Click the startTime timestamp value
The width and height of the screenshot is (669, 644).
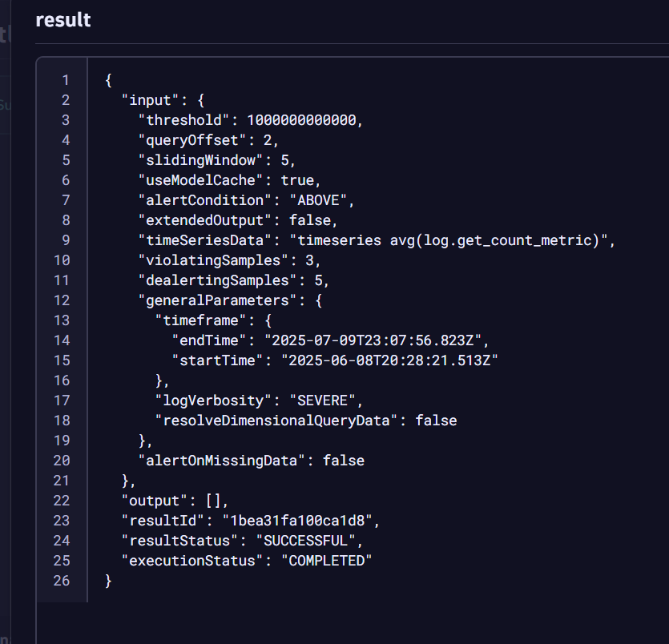(389, 360)
